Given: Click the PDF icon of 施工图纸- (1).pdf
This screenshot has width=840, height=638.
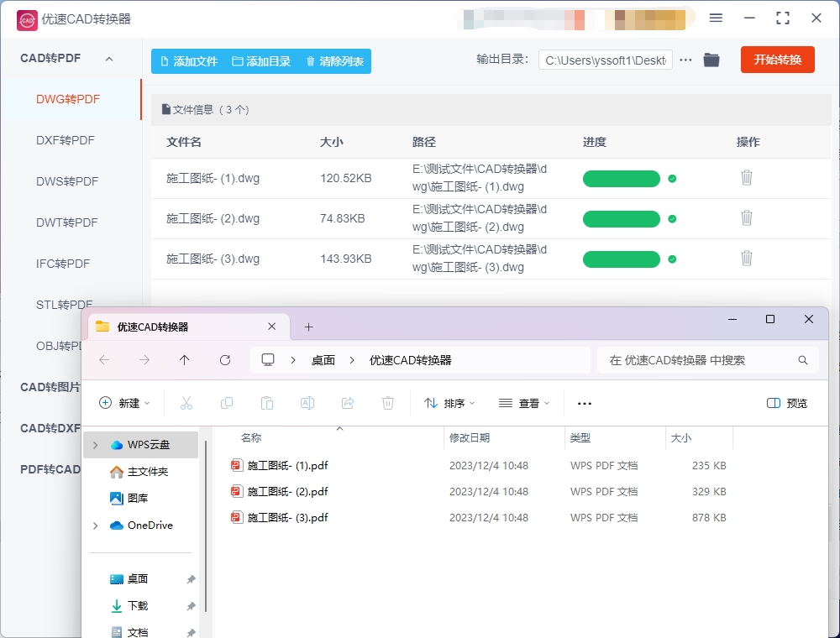Looking at the screenshot, I should point(236,465).
